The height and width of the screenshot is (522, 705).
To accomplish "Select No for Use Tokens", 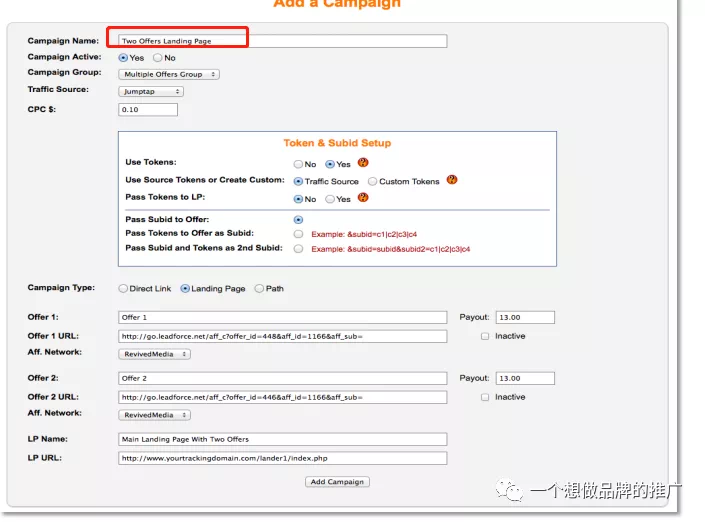I will [298, 164].
